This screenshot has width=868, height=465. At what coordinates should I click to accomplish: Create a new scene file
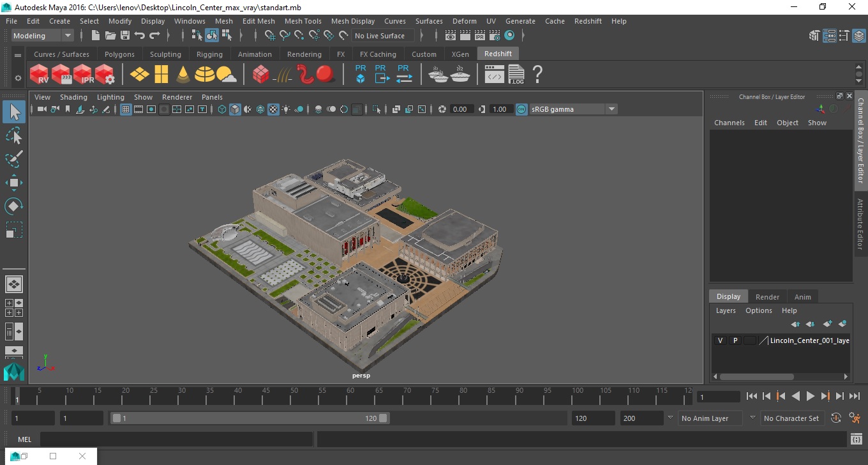[x=95, y=36]
